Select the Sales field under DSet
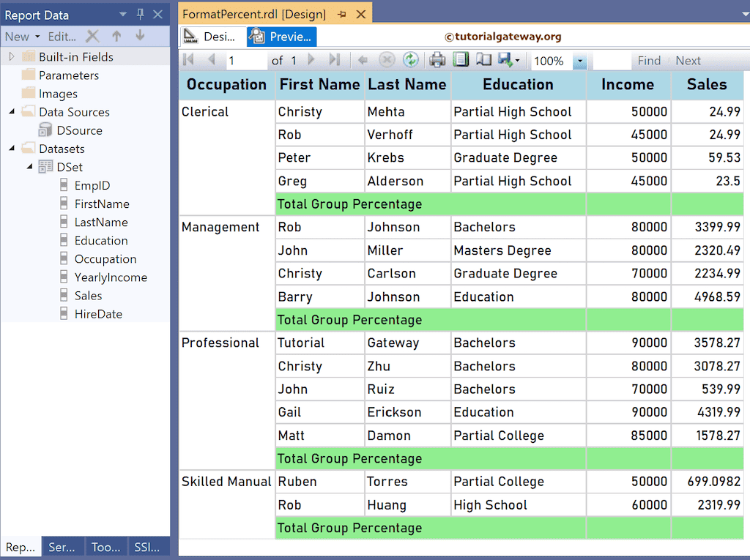The height and width of the screenshot is (560, 750). [x=86, y=295]
